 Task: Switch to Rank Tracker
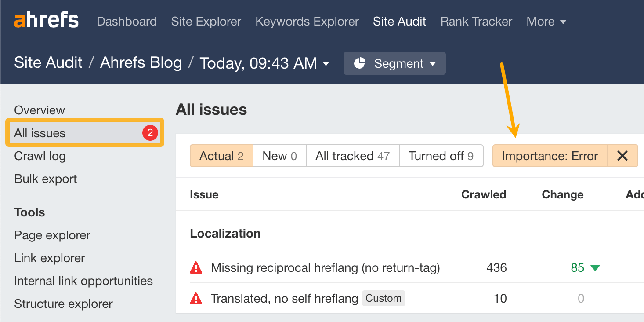click(x=476, y=21)
